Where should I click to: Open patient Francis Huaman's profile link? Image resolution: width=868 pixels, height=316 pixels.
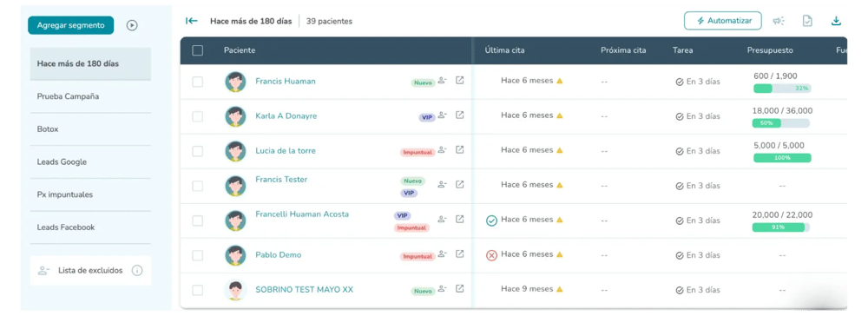[x=286, y=81]
